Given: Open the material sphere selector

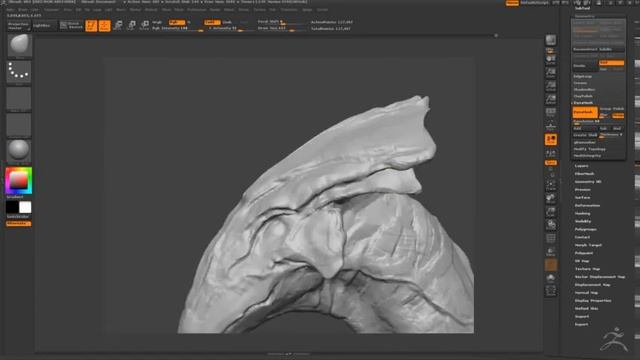Looking at the screenshot, I should pos(19,151).
